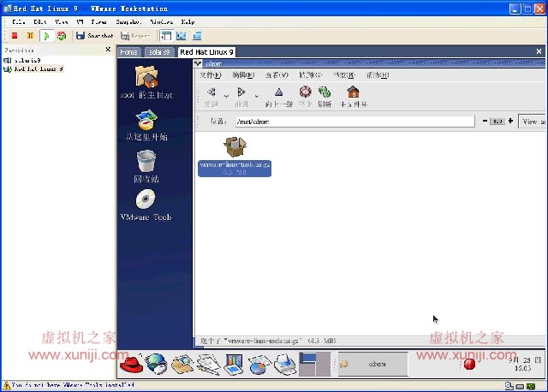Expand the Forward history dropdown arrow
The width and height of the screenshot is (548, 392).
(257, 96)
